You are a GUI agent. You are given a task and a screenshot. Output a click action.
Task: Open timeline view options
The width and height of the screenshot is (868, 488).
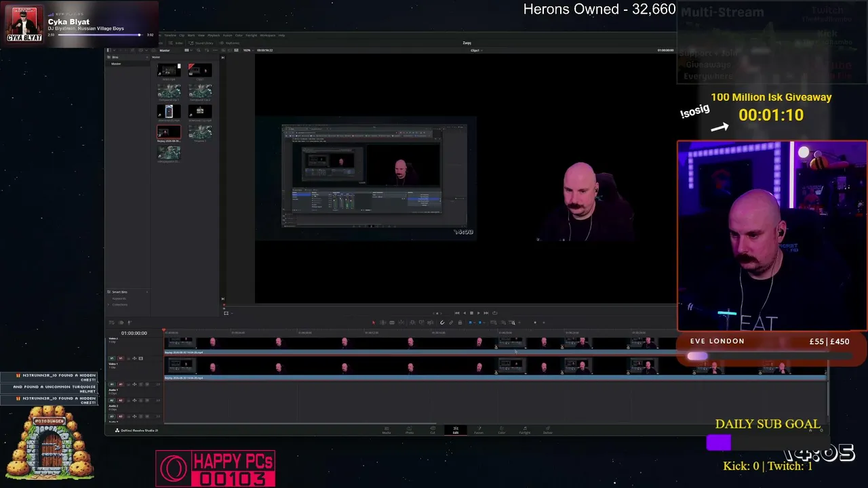coord(111,323)
